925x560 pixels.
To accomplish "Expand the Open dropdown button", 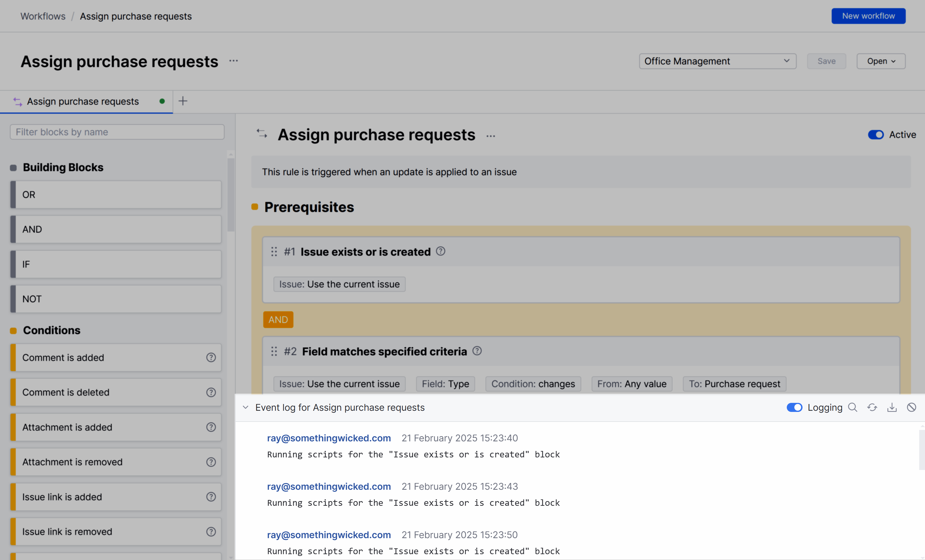I will coord(881,61).
